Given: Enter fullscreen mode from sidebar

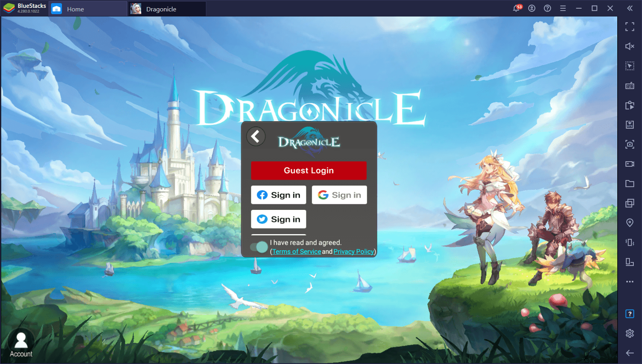Looking at the screenshot, I should tap(630, 27).
